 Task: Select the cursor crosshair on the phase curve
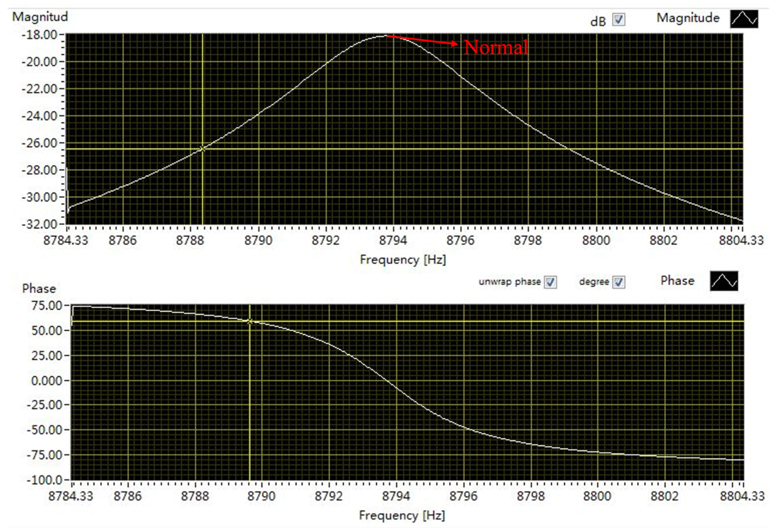point(250,322)
